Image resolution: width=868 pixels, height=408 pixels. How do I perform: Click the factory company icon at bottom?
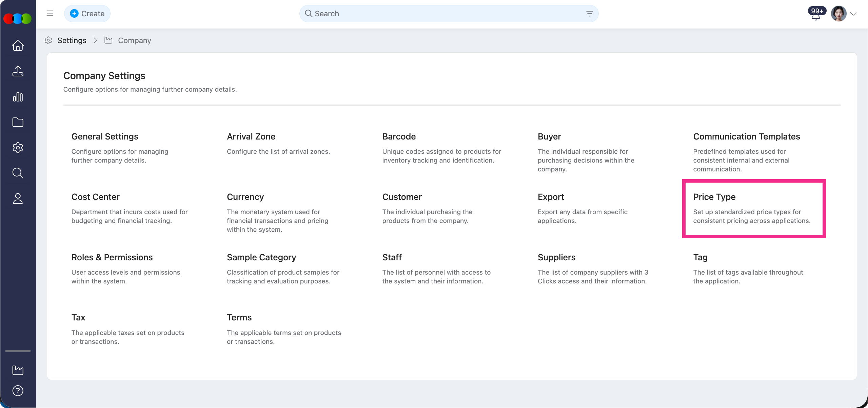18,370
